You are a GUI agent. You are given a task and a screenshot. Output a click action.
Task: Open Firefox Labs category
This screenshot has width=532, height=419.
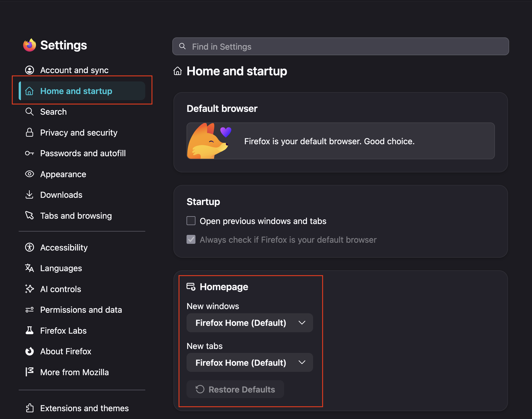pos(82,331)
